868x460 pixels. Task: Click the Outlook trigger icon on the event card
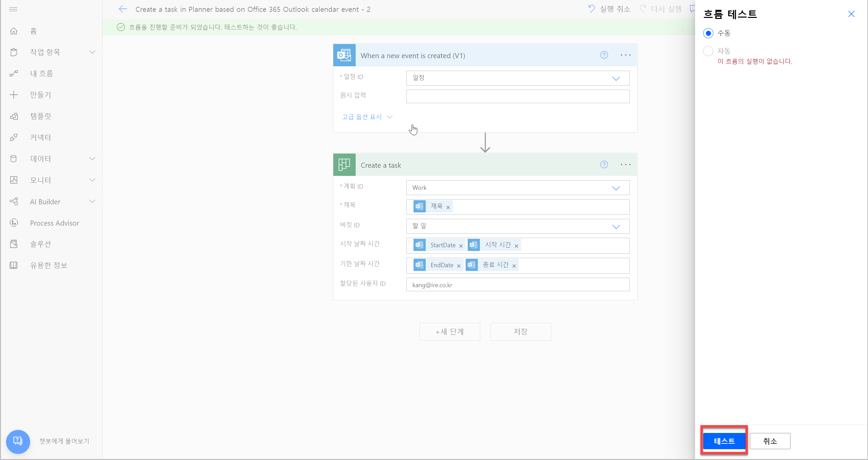(344, 55)
